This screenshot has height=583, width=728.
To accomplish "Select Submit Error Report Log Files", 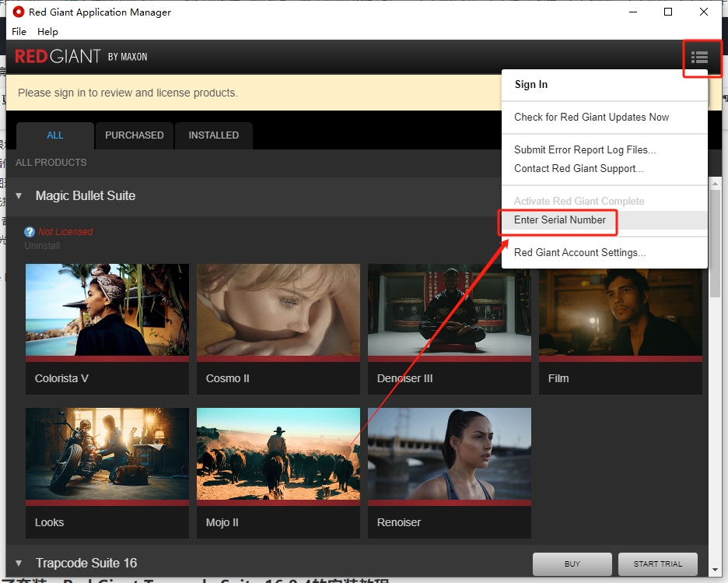I will [585, 149].
